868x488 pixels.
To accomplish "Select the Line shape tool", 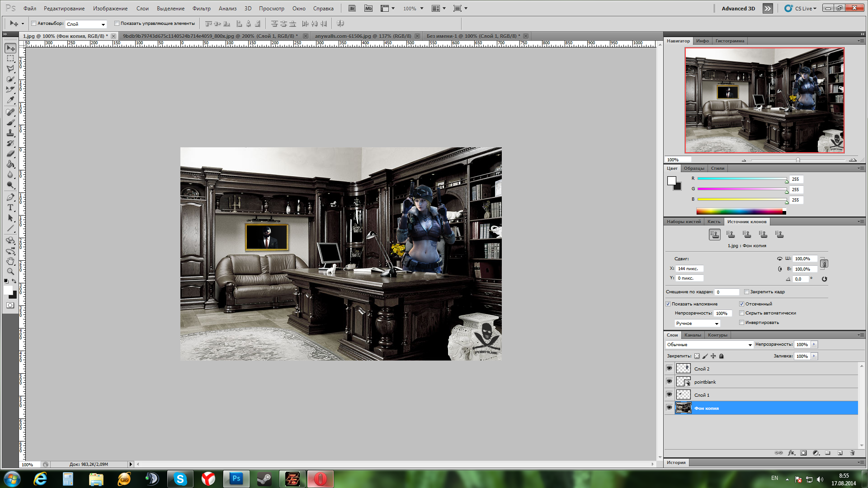I will click(x=10, y=228).
